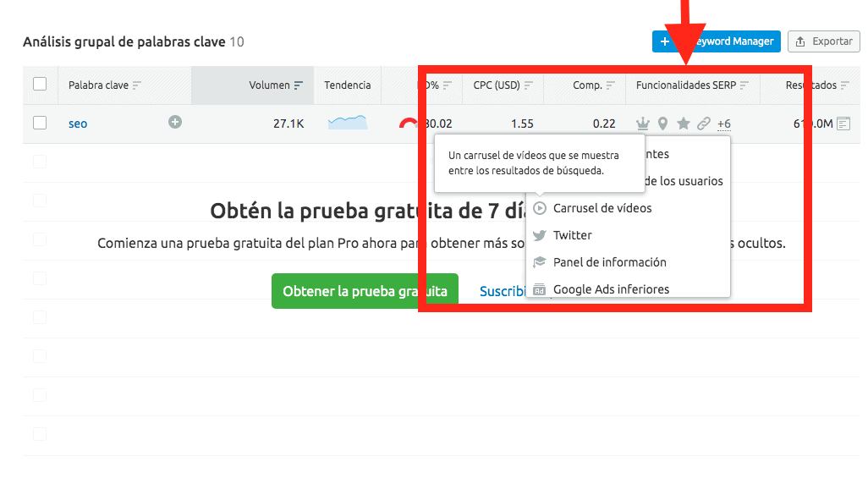Click Obtener la prueba gratuita button
The width and height of the screenshot is (868, 500).
coord(364,290)
